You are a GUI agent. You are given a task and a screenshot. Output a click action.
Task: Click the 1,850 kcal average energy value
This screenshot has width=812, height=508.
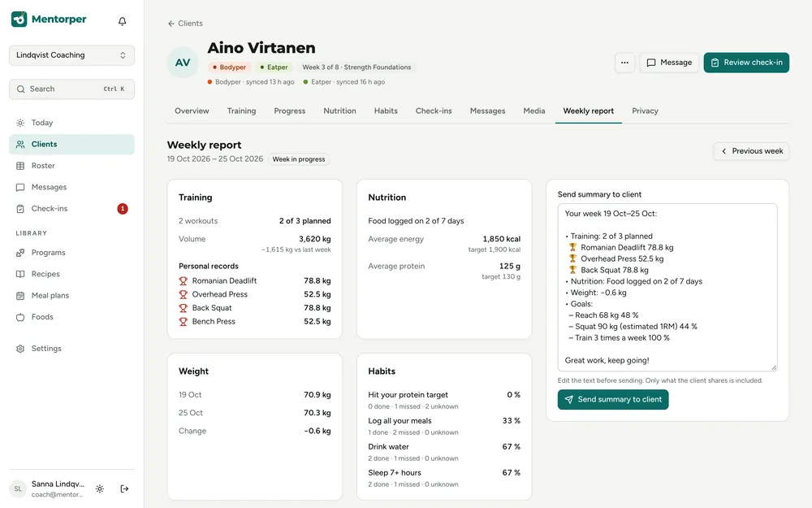[x=502, y=239]
